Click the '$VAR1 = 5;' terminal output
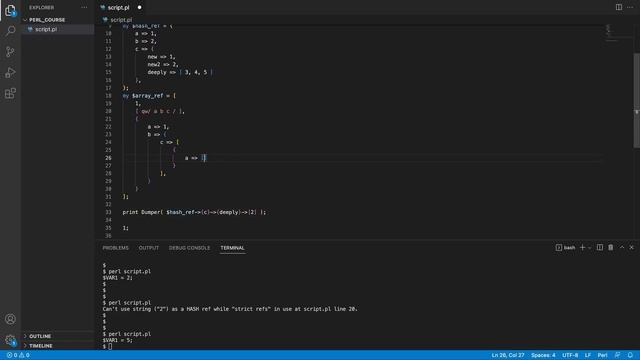The image size is (640, 360). 118,340
